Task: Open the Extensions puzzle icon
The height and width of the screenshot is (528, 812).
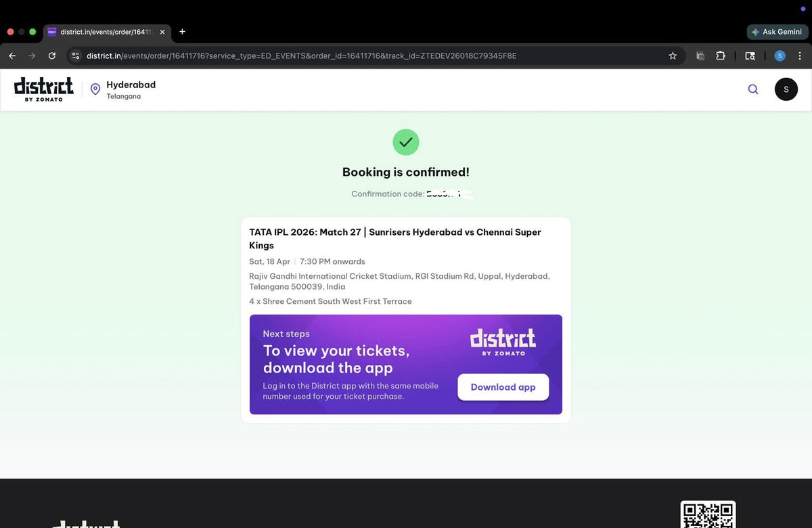Action: 721,56
